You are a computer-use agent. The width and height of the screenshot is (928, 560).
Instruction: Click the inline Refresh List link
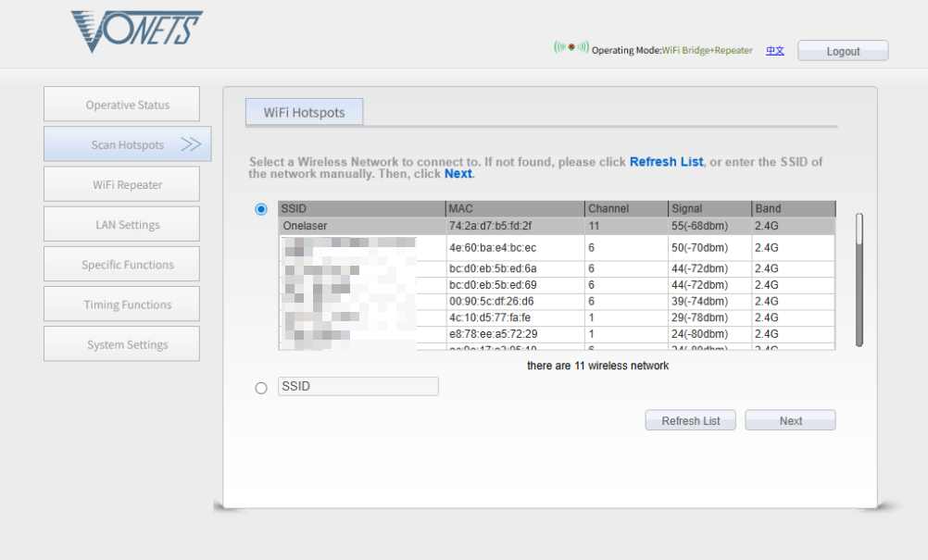click(666, 162)
